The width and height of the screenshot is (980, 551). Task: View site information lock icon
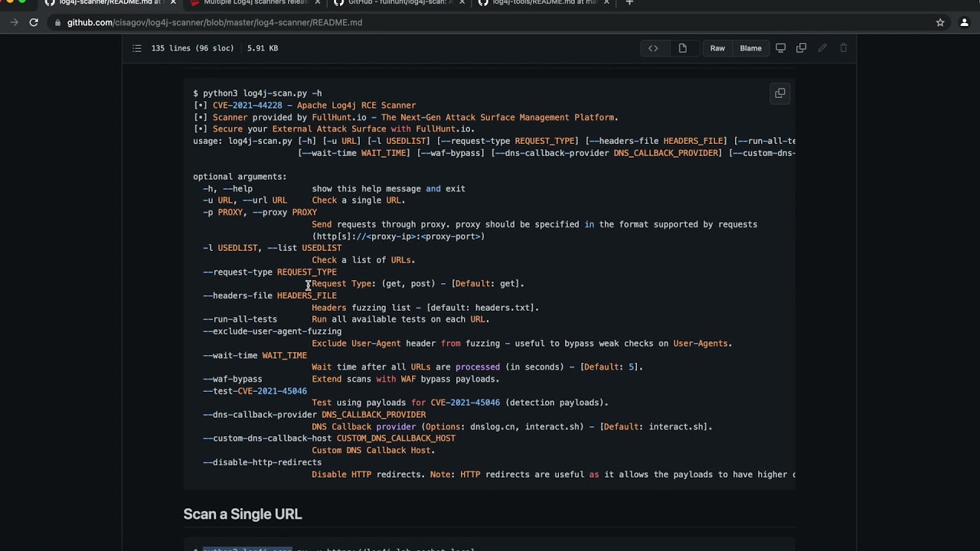click(x=57, y=22)
